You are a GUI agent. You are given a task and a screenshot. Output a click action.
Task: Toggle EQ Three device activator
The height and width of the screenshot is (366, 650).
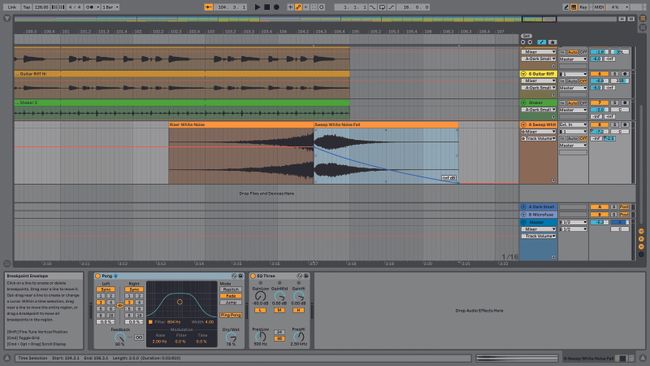[x=253, y=276]
